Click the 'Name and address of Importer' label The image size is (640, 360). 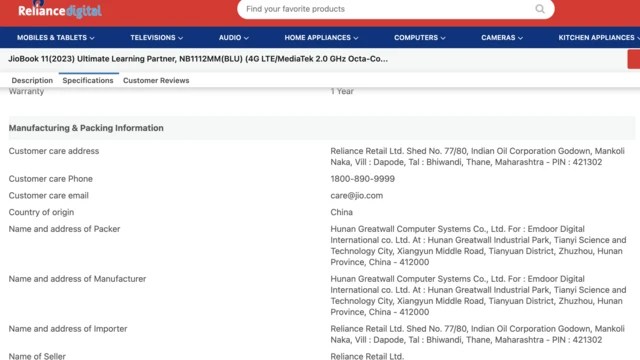68,329
